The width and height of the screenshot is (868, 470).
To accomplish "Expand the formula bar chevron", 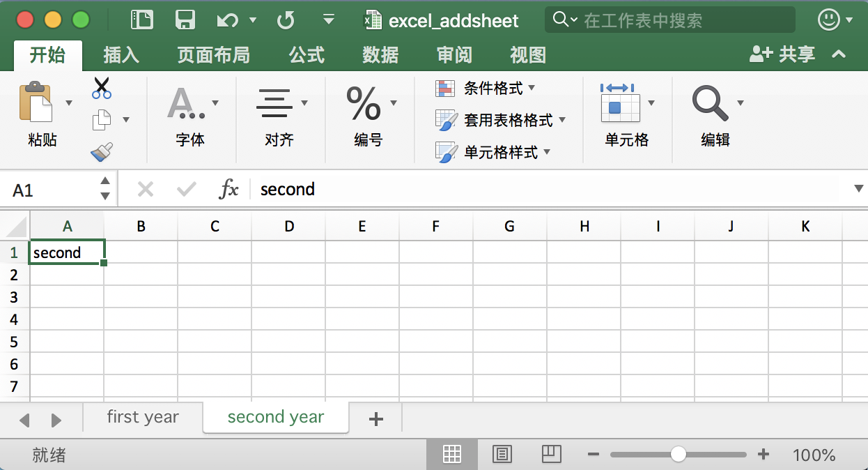I will pyautogui.click(x=858, y=189).
